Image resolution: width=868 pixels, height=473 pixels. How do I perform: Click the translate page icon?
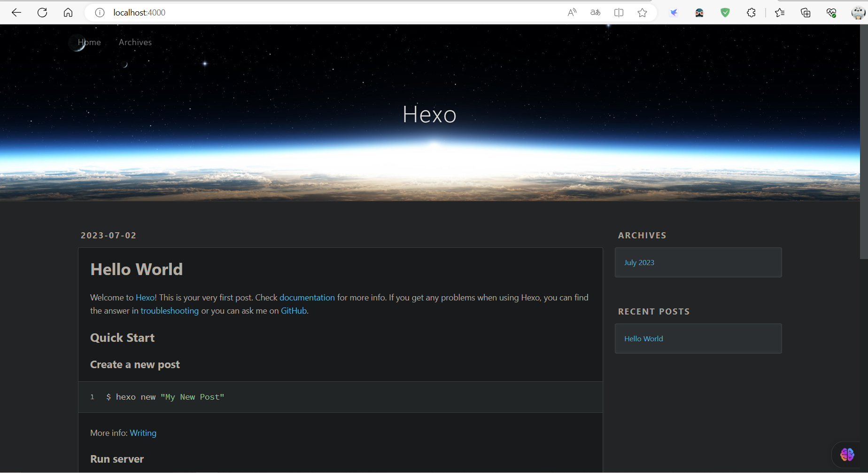pyautogui.click(x=595, y=13)
